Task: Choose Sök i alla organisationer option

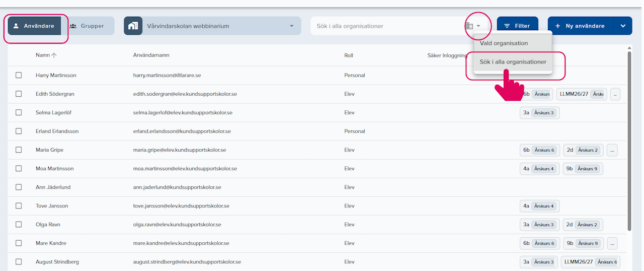Action: (513, 62)
